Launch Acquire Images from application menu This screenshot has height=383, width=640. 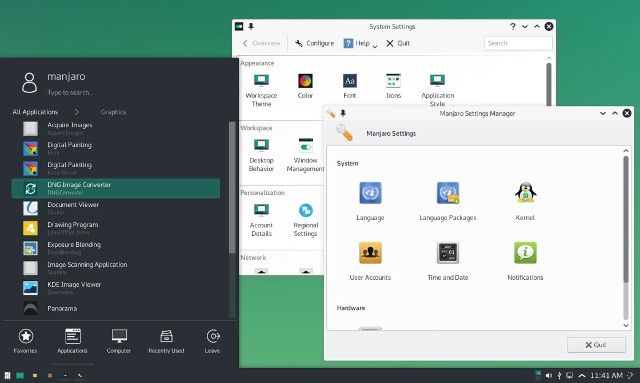[116, 129]
